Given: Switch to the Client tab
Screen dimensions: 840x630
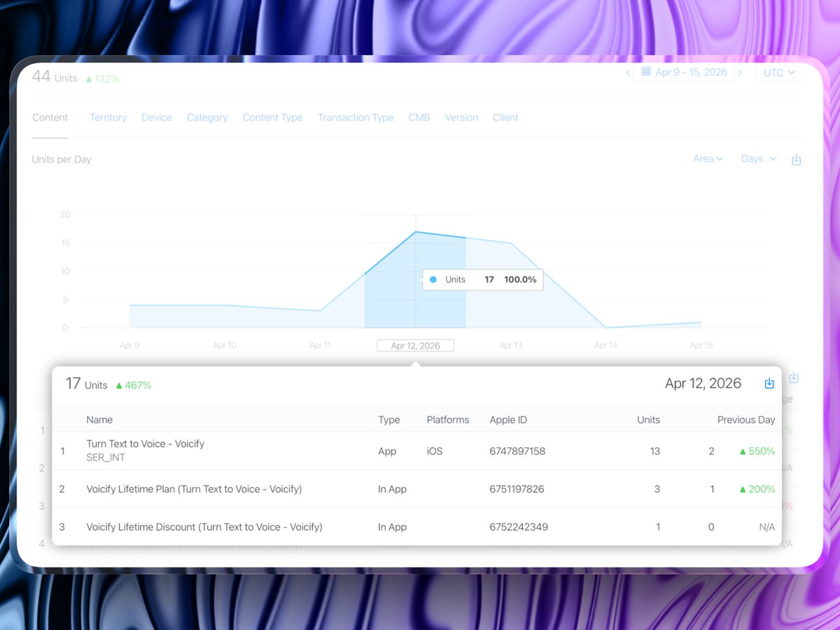Looking at the screenshot, I should click(x=505, y=118).
